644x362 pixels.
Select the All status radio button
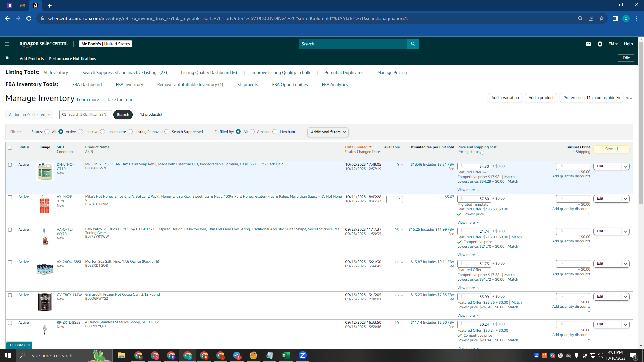click(47, 132)
